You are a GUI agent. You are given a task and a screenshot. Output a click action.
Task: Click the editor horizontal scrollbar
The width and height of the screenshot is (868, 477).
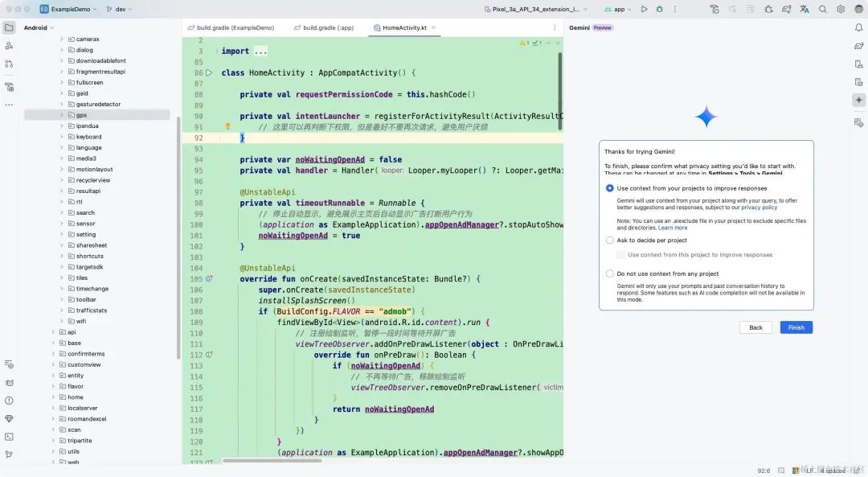pos(272,460)
